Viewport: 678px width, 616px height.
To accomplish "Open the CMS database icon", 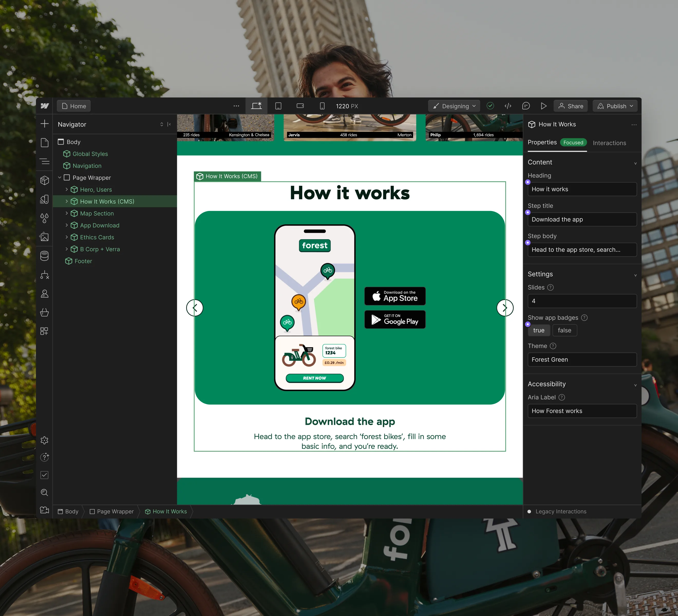I will point(44,256).
